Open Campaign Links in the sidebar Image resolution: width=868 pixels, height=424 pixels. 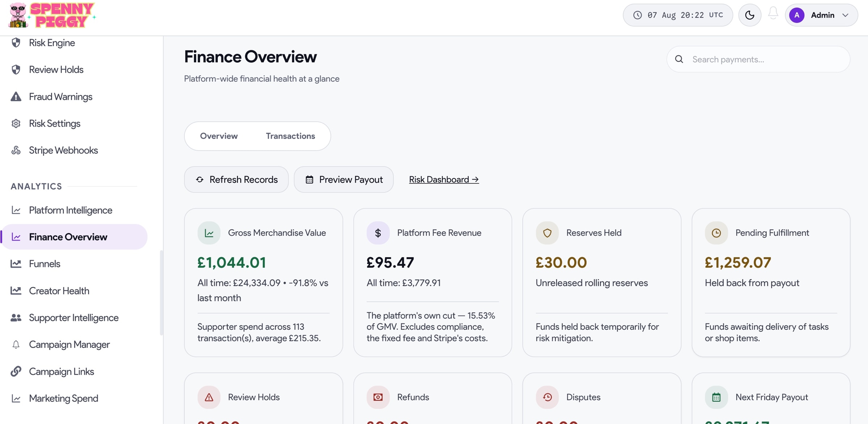[x=61, y=371]
